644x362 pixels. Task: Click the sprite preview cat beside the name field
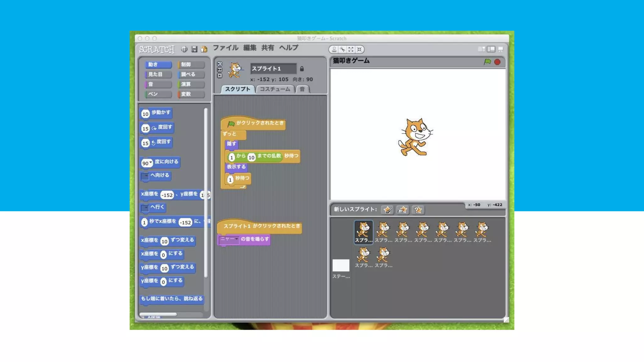235,69
